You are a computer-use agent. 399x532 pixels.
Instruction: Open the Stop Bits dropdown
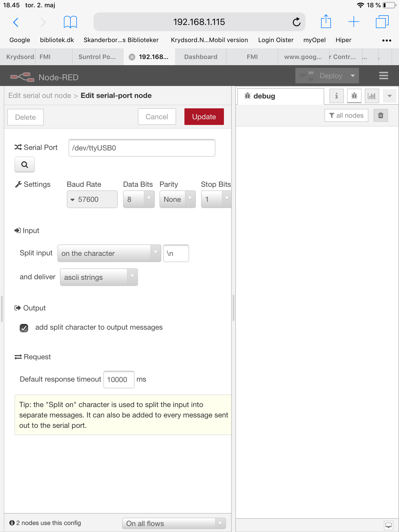click(x=216, y=199)
